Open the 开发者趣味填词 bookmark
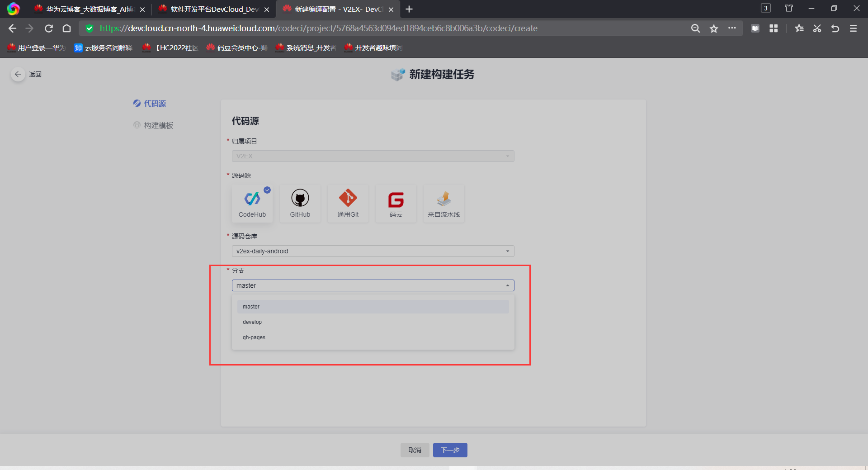Image resolution: width=868 pixels, height=470 pixels. pos(373,47)
